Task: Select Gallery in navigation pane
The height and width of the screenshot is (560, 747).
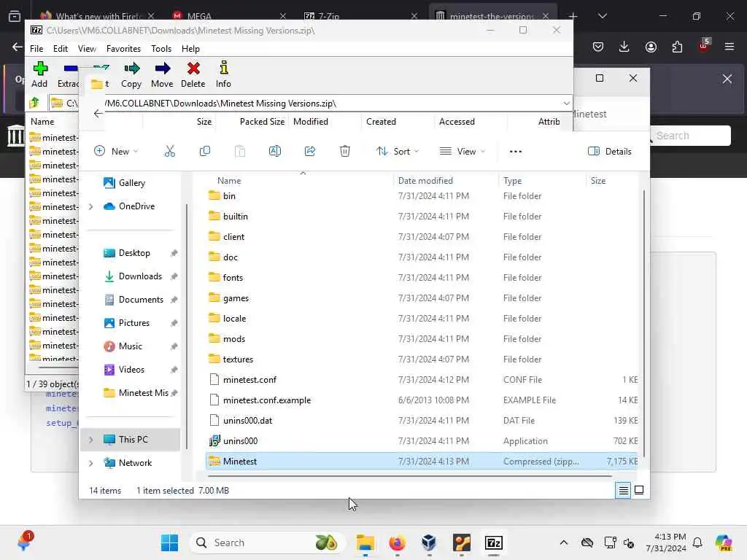Action: pos(131,183)
